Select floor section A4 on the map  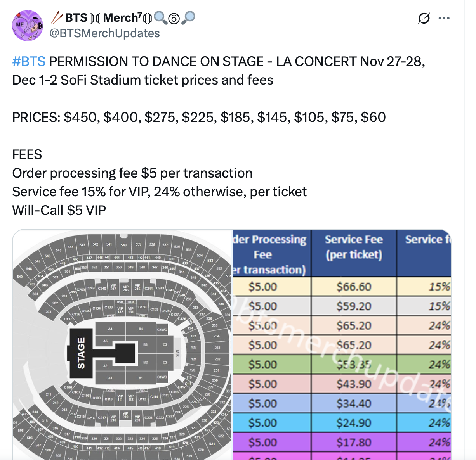click(110, 329)
